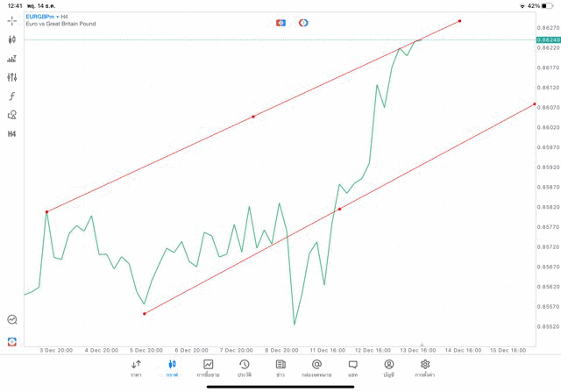Open the chart type candlestick icon

[12, 39]
